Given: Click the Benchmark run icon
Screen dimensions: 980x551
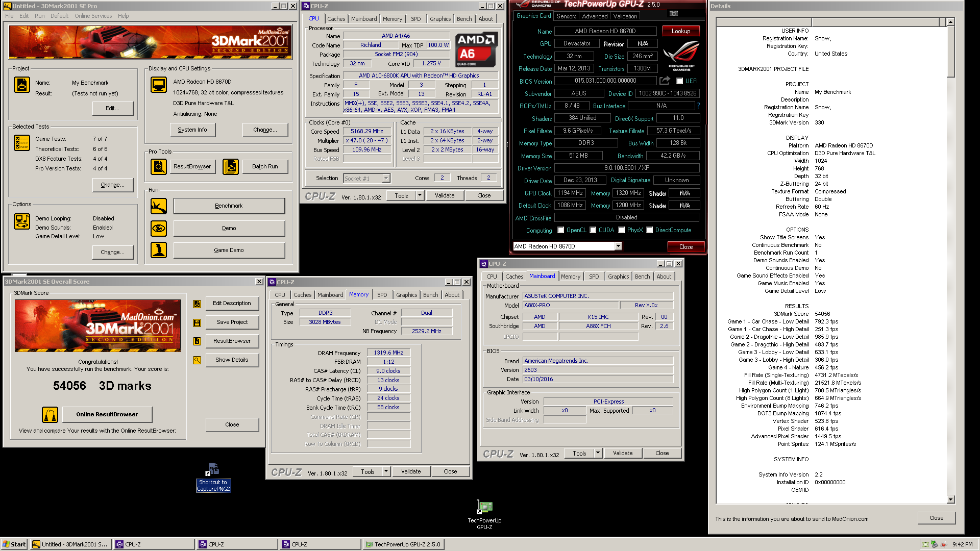Looking at the screenshot, I should (x=159, y=206).
